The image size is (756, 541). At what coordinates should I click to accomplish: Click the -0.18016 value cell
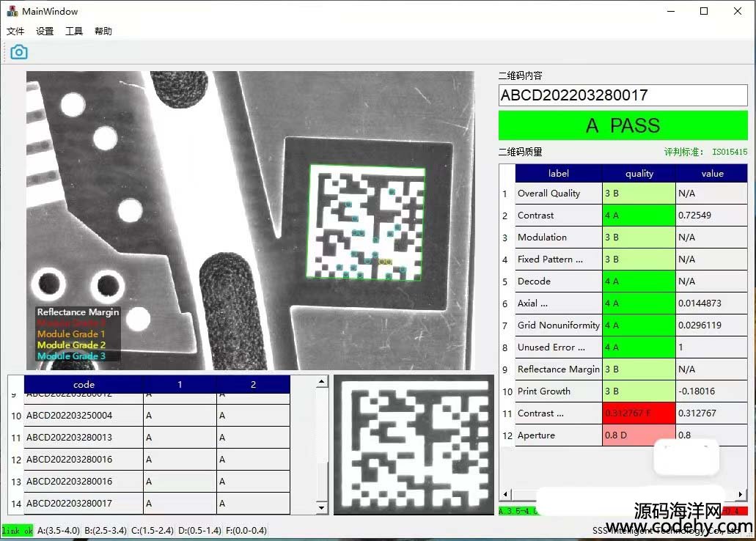pyautogui.click(x=712, y=391)
